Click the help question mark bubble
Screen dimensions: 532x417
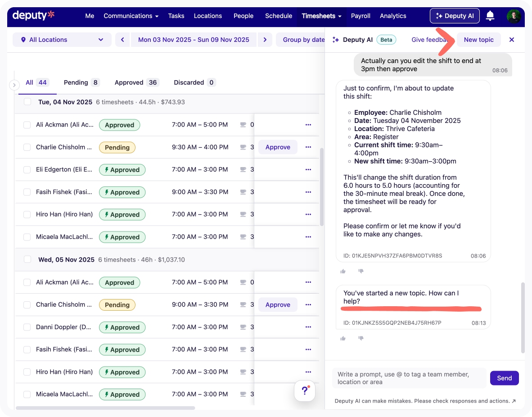pyautogui.click(x=305, y=390)
